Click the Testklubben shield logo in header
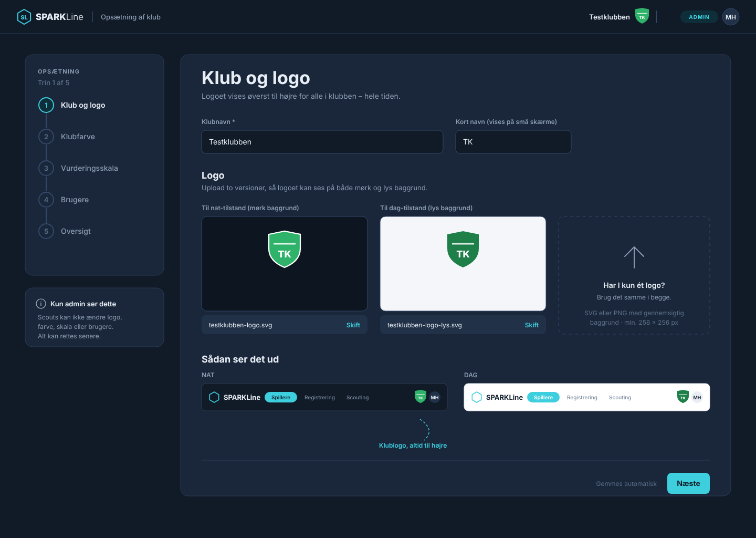The width and height of the screenshot is (756, 538). tap(642, 16)
